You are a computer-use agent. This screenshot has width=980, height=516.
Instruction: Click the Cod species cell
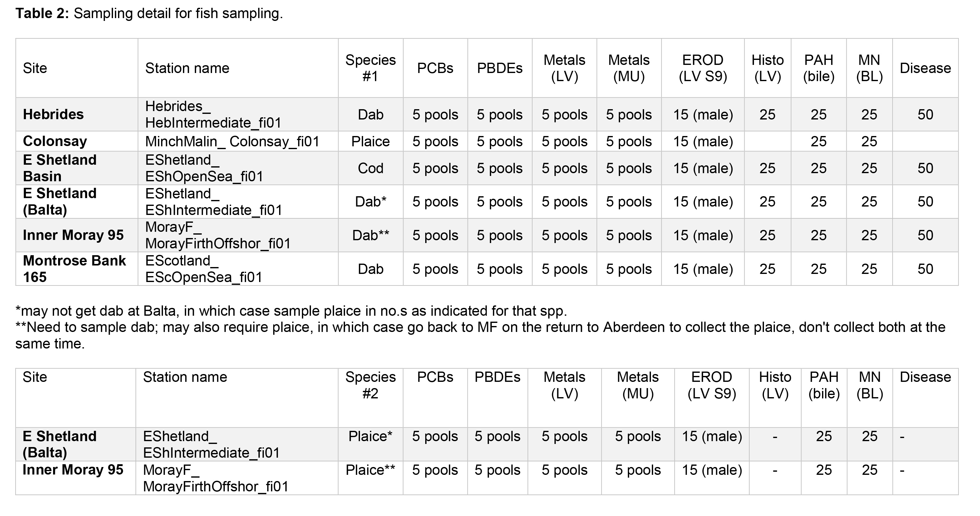tap(370, 168)
